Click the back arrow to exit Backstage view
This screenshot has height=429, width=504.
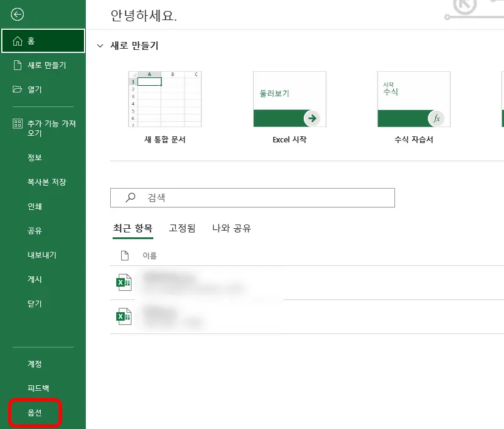(x=18, y=15)
